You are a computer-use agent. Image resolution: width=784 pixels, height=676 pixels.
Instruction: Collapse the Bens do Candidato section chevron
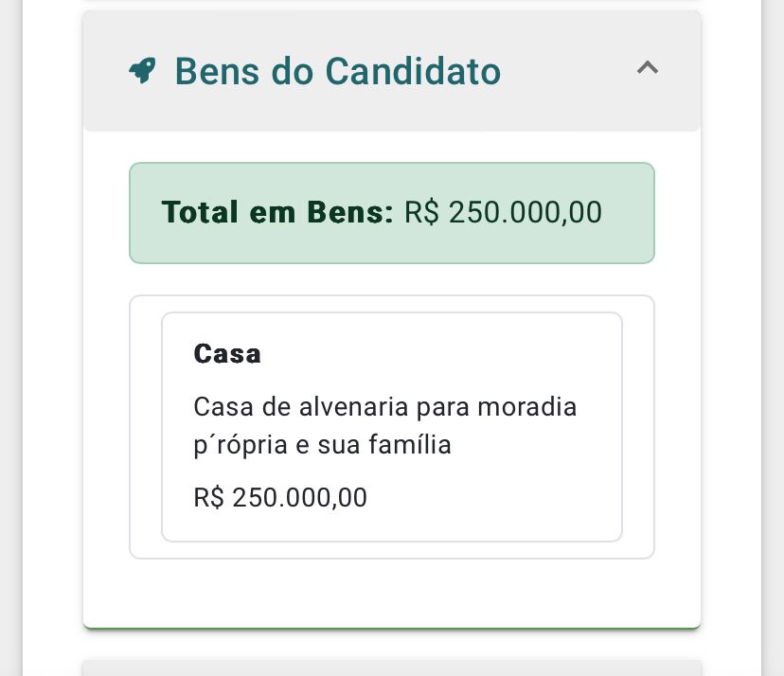tap(648, 68)
